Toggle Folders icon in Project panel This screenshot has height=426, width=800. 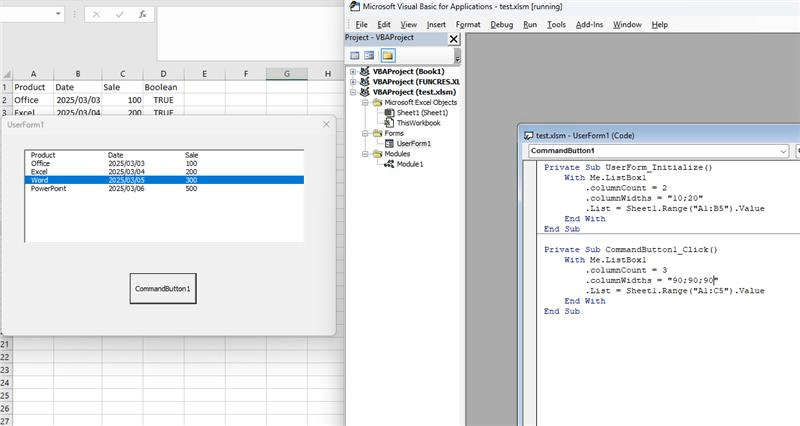(x=387, y=55)
